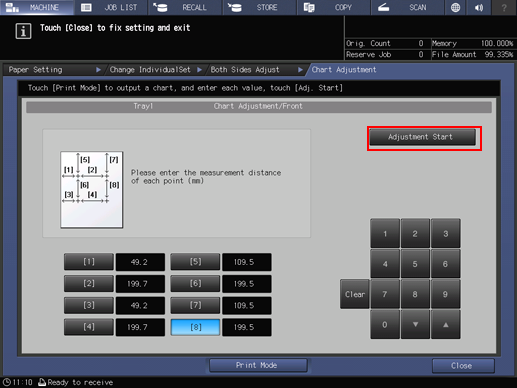
Task: Click the question mark help icon
Action: (x=504, y=7)
